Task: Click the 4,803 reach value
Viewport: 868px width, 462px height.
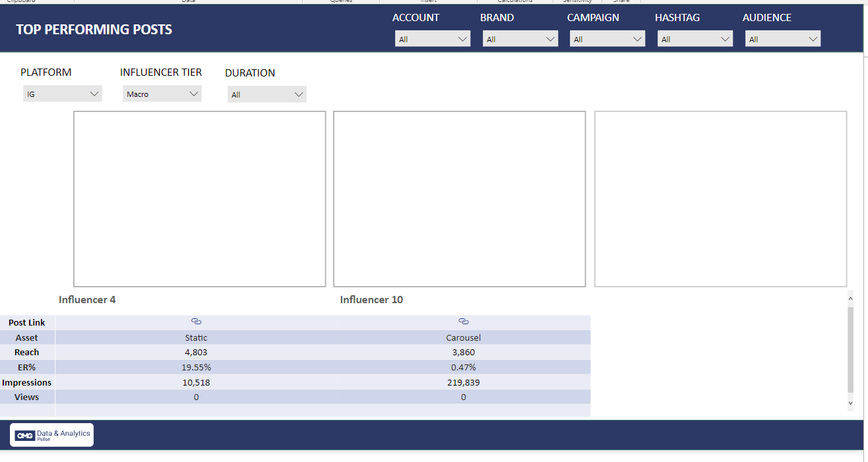Action: pyautogui.click(x=196, y=352)
